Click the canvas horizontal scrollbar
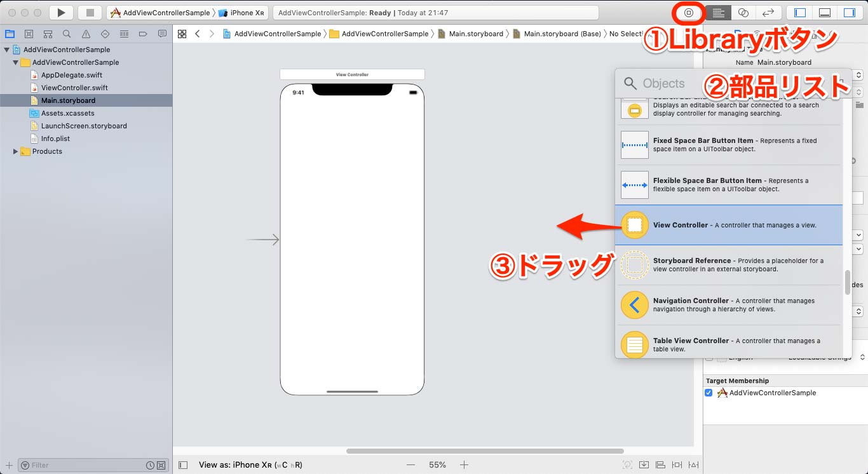This screenshot has width=868, height=474. click(x=485, y=451)
